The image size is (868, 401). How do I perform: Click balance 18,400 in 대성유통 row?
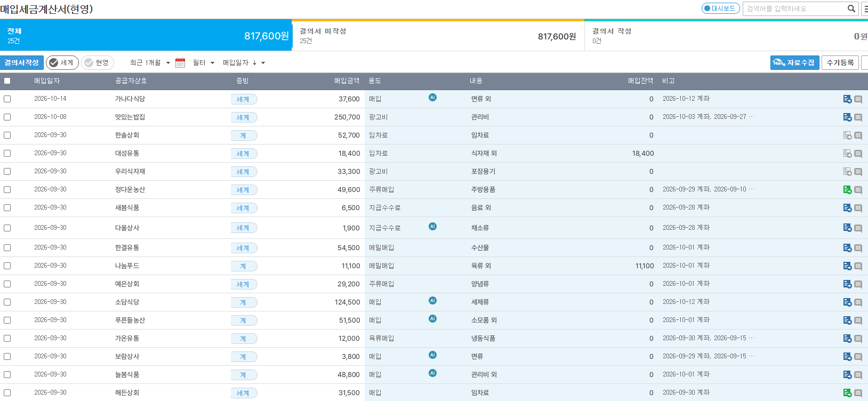click(643, 154)
